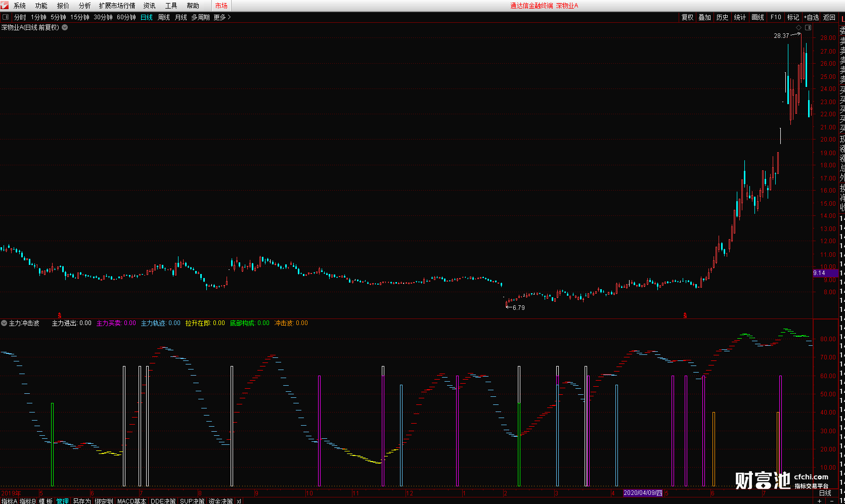Screen dimensions: 845x504
Task: Switch to 30分钟 period
Action: tap(103, 17)
